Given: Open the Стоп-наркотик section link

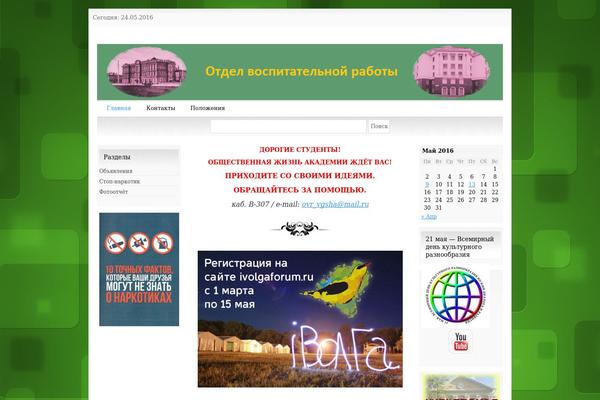Looking at the screenshot, I should [119, 181].
